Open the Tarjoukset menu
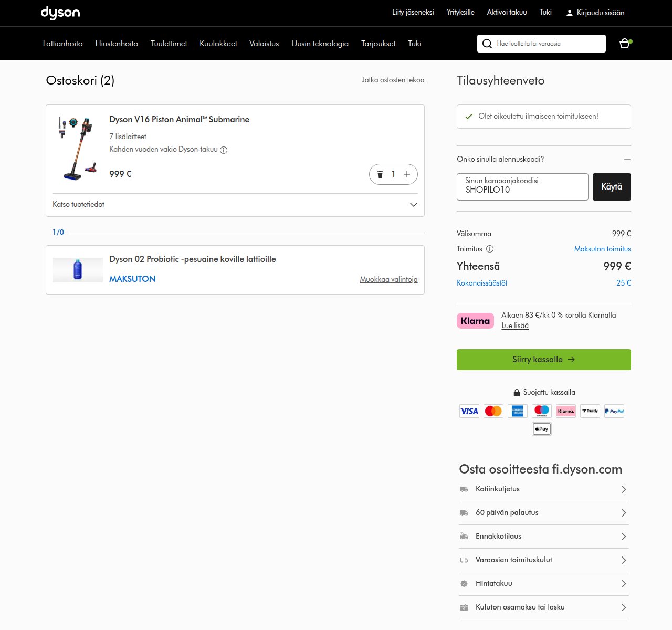 click(379, 44)
